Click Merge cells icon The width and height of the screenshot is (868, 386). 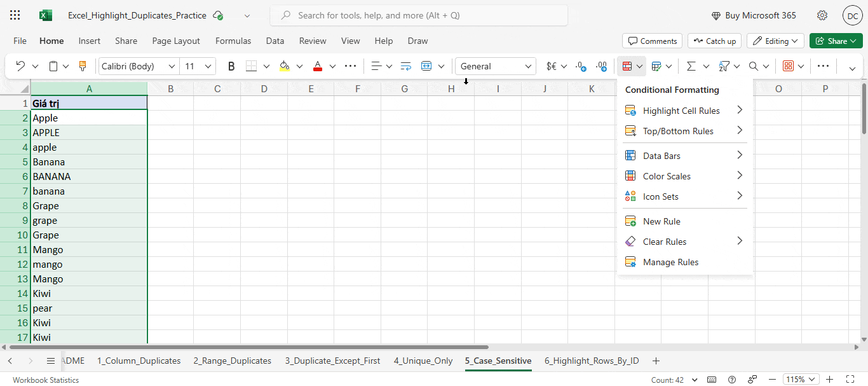[x=426, y=66]
